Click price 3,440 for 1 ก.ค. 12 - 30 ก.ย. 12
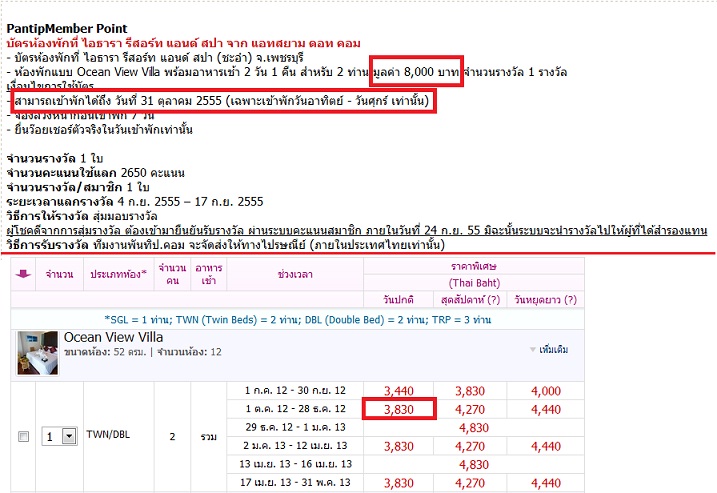 click(x=399, y=391)
